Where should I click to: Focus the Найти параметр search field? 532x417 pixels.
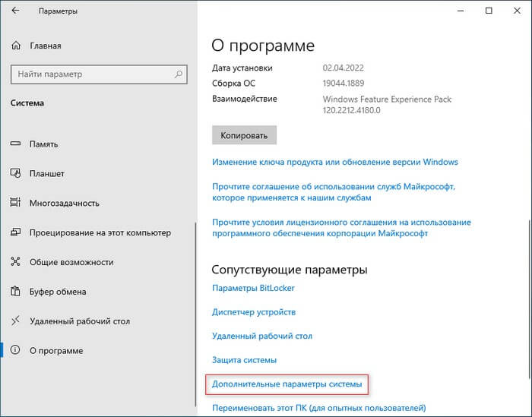tap(99, 74)
